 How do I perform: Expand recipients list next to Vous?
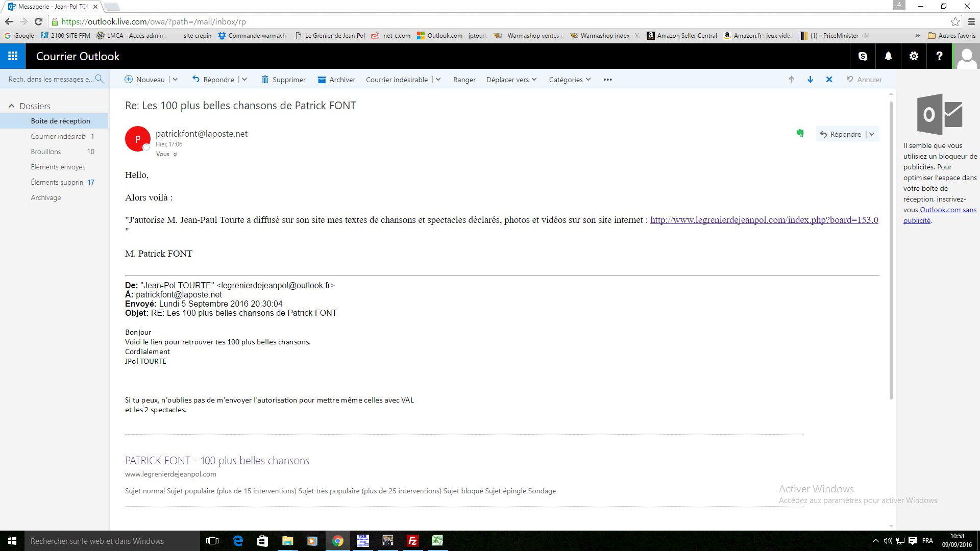point(175,155)
